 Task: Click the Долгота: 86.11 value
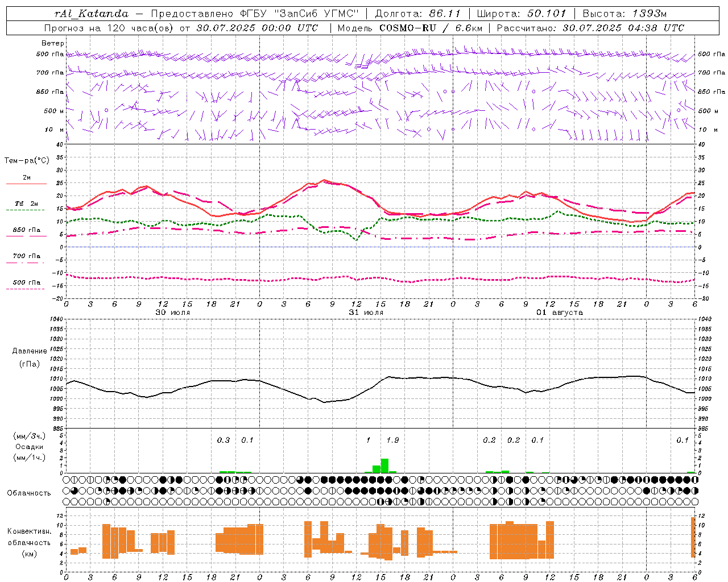pos(417,14)
